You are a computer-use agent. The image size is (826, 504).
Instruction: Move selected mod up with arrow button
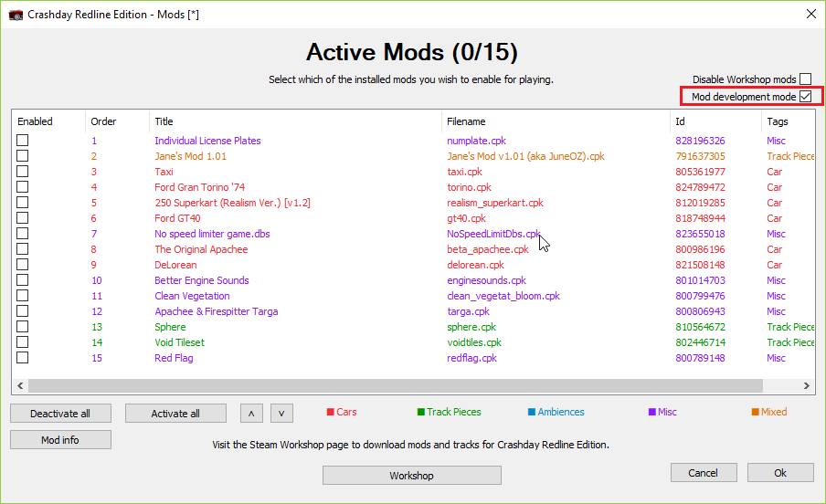pyautogui.click(x=251, y=414)
